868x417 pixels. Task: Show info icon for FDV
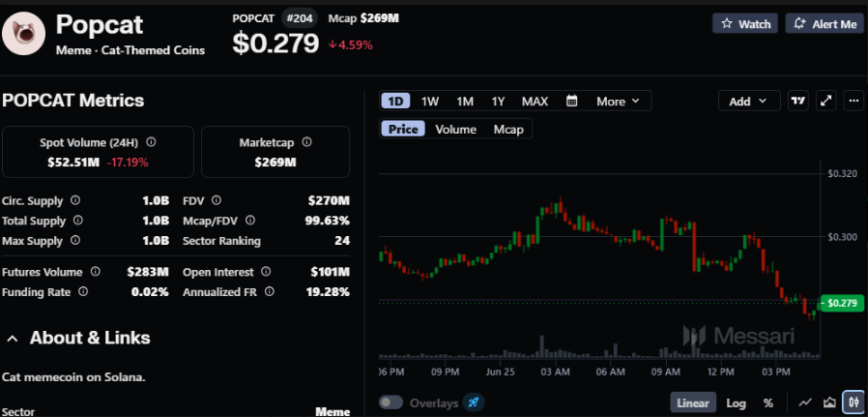tap(216, 200)
